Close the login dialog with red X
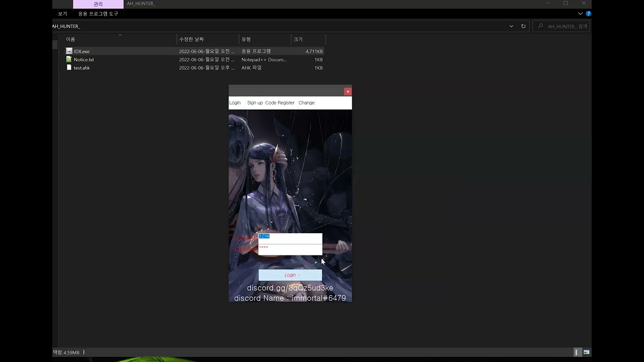 pos(348,92)
